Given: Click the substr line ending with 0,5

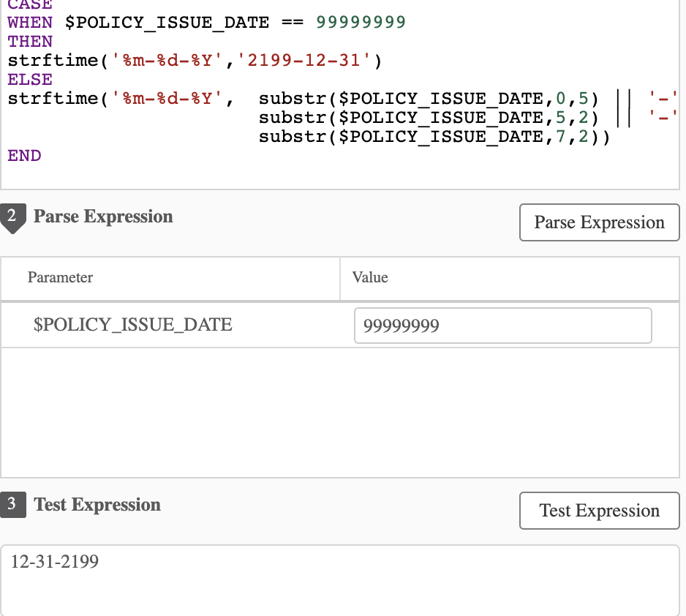Looking at the screenshot, I should tap(428, 99).
